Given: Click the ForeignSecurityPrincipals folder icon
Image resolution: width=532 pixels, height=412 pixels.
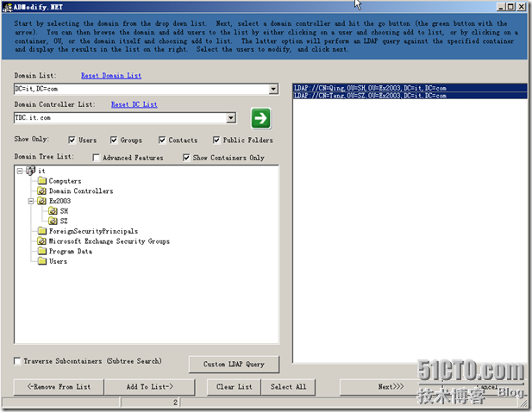Looking at the screenshot, I should [x=42, y=231].
